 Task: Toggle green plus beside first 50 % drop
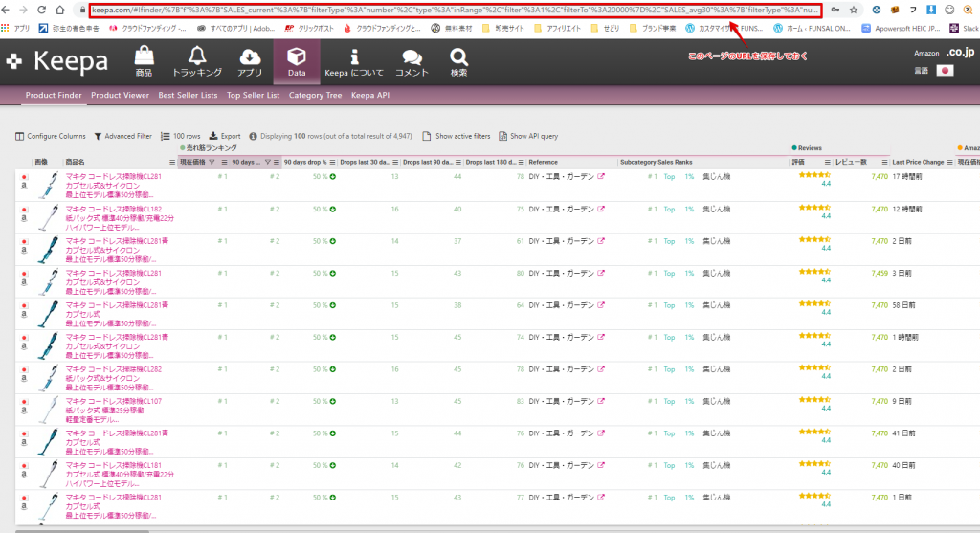click(x=333, y=177)
